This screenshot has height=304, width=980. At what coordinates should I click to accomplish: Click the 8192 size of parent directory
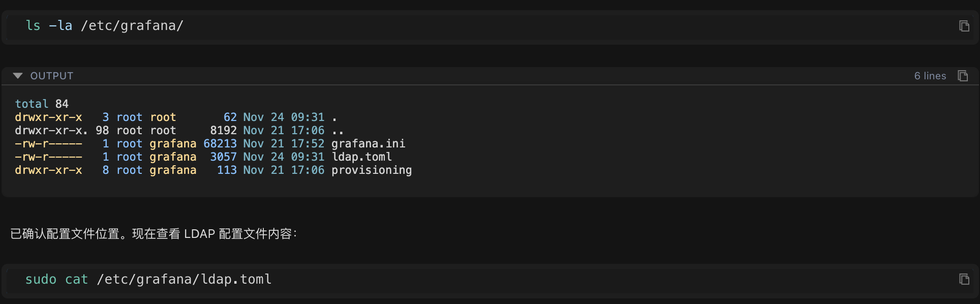(x=223, y=131)
